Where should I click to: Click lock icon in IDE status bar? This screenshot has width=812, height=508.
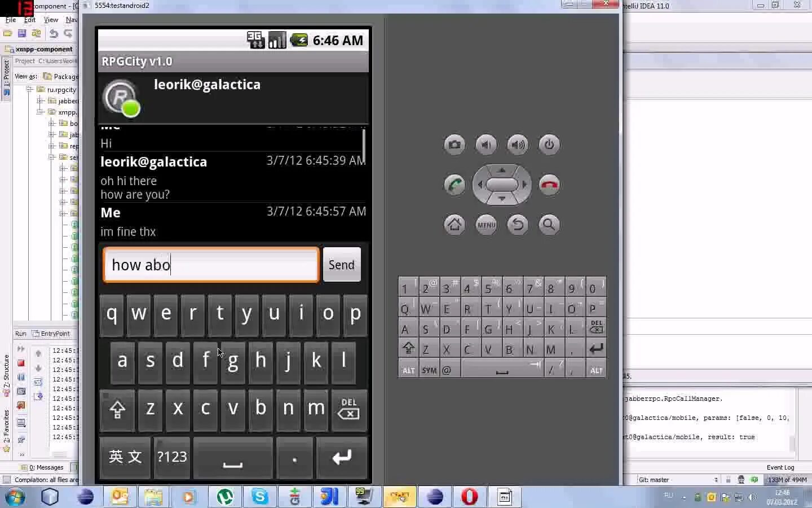729,480
